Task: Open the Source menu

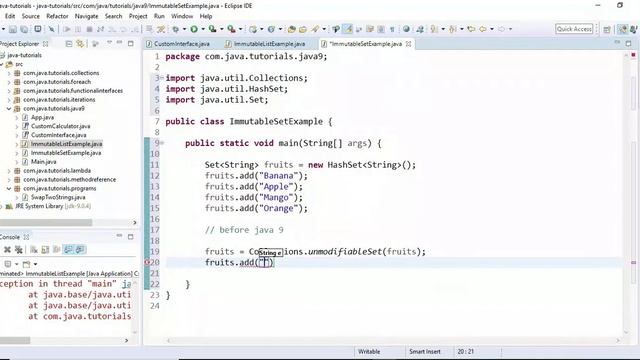Action: tap(31, 16)
